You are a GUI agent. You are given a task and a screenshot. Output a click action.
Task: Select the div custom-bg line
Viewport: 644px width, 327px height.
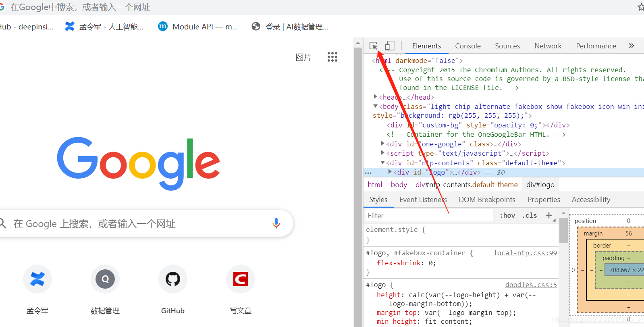(478, 125)
